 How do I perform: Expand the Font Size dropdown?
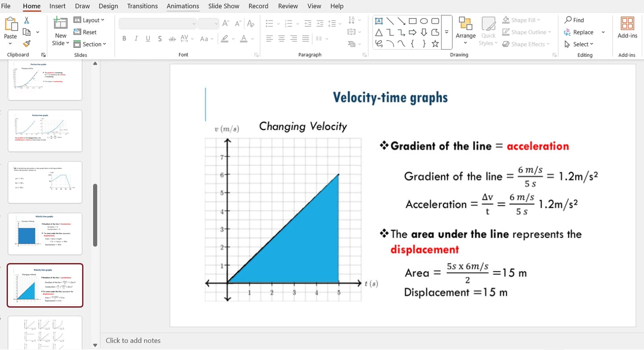click(x=217, y=23)
